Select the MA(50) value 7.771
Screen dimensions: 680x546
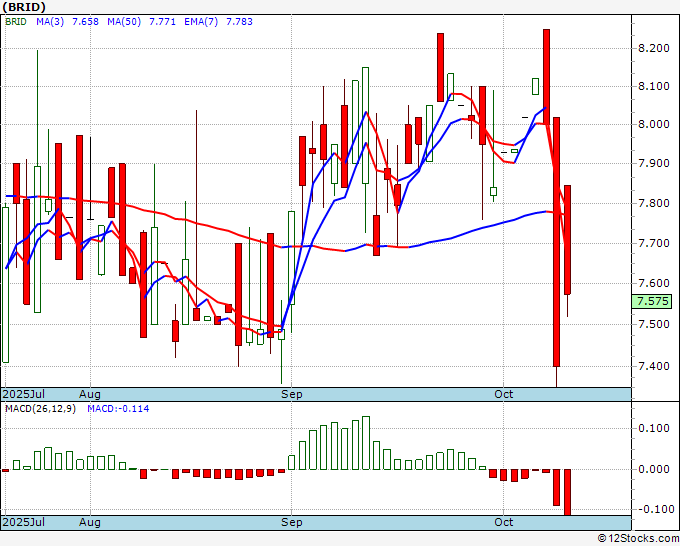tap(162, 22)
